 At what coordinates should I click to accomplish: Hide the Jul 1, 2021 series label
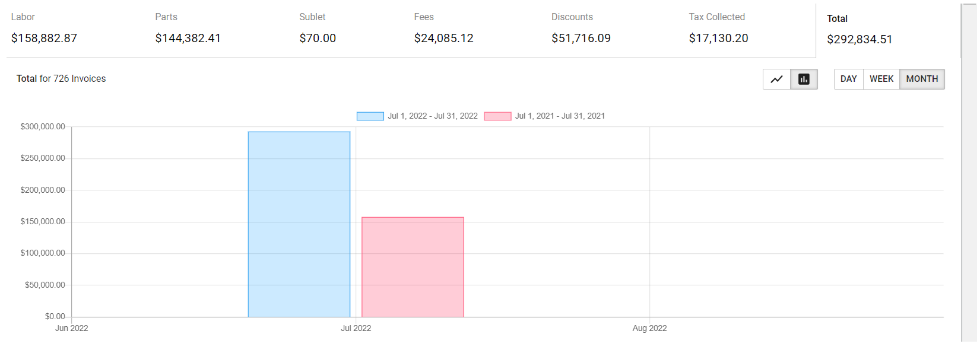point(560,116)
